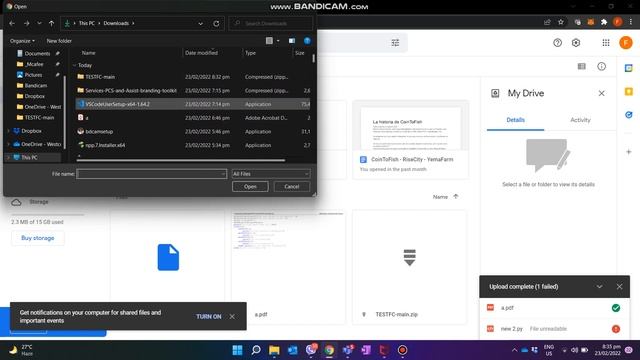Sort files by Date modified column

[x=201, y=53]
